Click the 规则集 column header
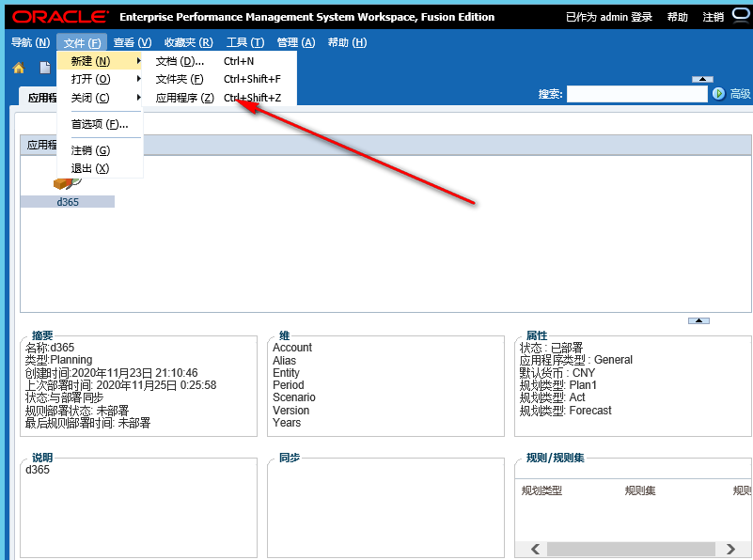 point(640,490)
